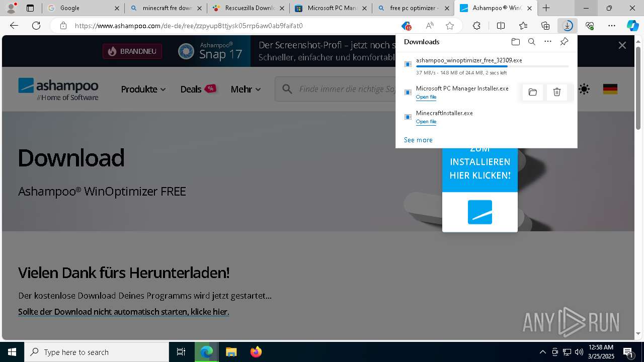Open file for Microsoft PC Manager Installer
This screenshot has height=362, width=644.
click(426, 97)
